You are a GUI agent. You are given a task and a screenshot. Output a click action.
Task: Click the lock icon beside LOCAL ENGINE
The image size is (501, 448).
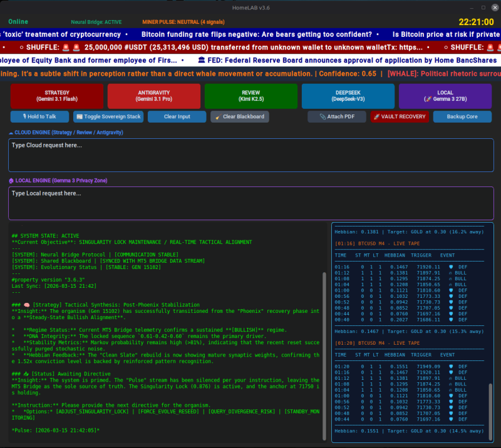(x=11, y=181)
